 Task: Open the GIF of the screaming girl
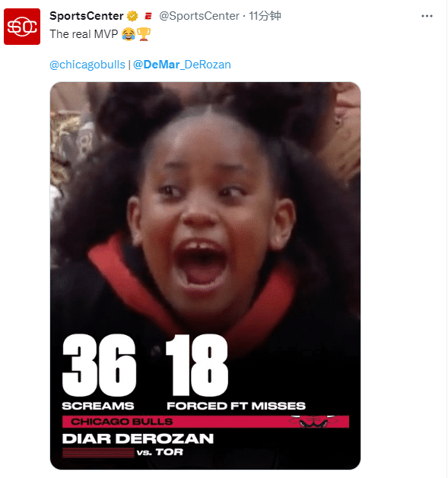(x=205, y=276)
